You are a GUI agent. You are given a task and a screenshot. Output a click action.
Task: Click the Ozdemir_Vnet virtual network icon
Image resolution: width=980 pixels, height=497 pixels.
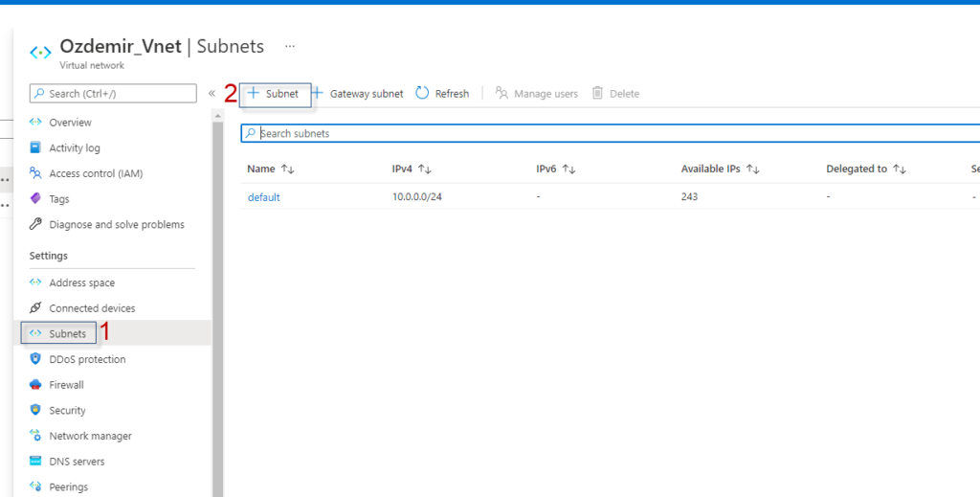40,53
